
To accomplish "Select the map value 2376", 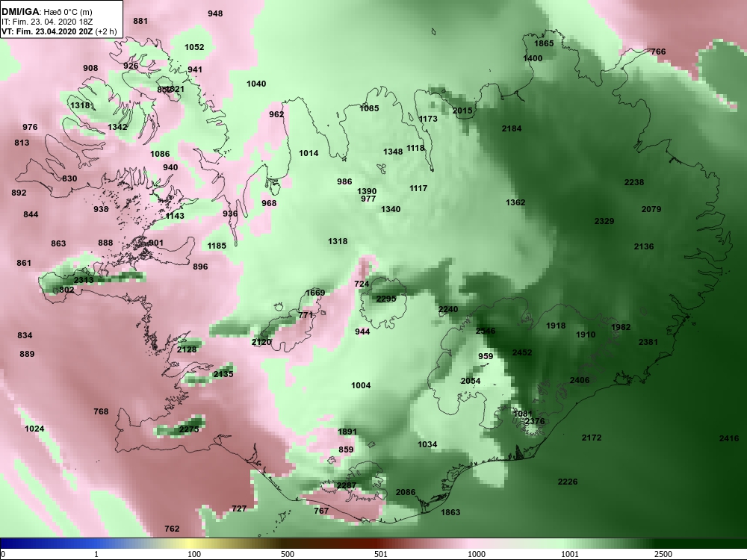I will tap(535, 421).
